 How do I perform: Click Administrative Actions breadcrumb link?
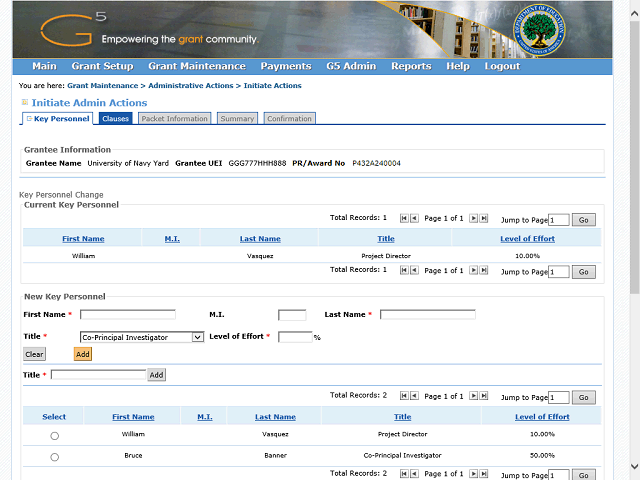pyautogui.click(x=191, y=85)
